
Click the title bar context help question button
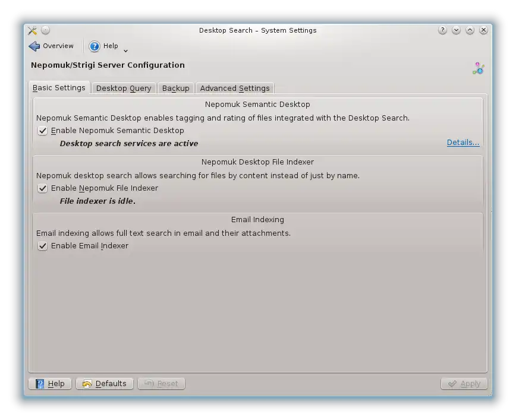click(x=442, y=30)
